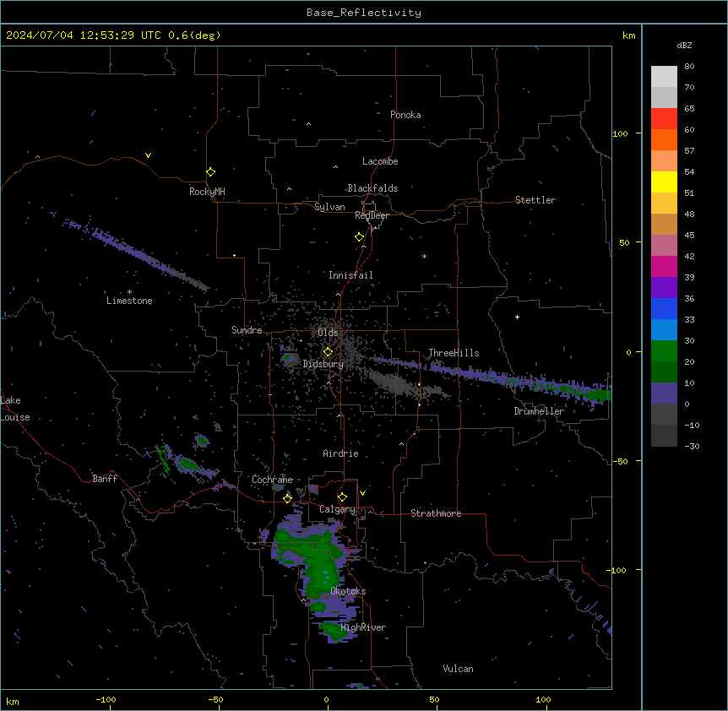The height and width of the screenshot is (711, 728).
Task: Select the white asterisk marker above Limestone
Action: coord(129,292)
